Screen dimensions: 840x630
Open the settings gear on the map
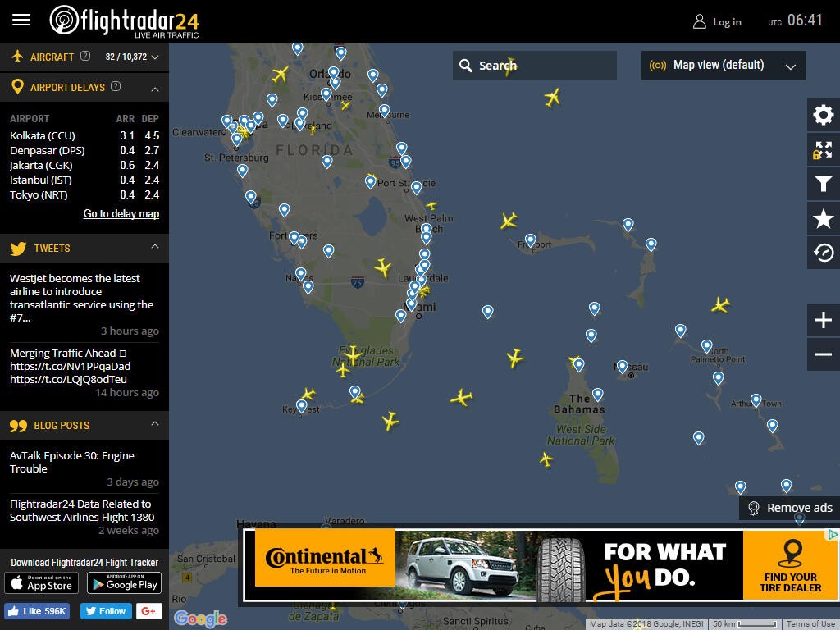(x=824, y=115)
